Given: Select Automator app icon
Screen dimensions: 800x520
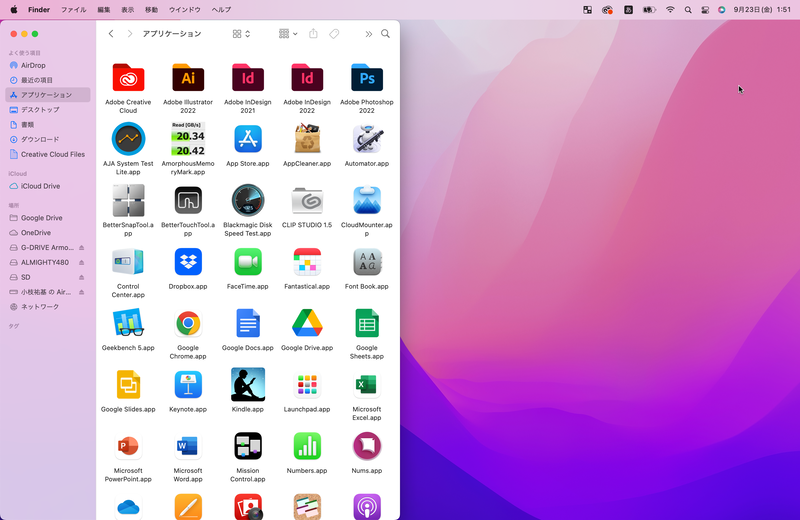Looking at the screenshot, I should click(x=366, y=139).
